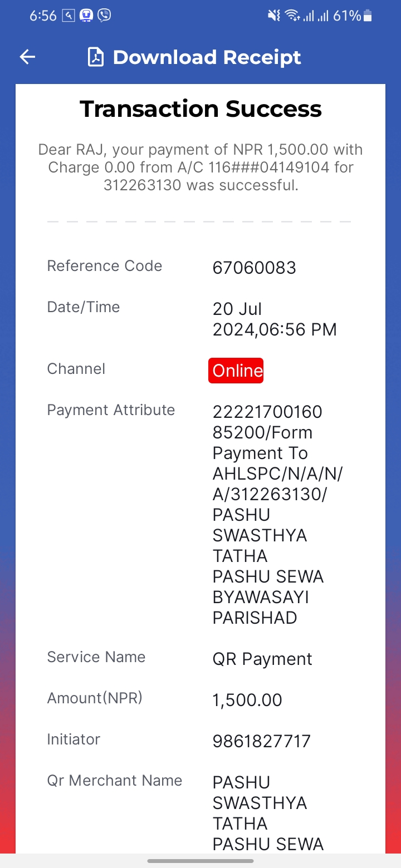
Task: Tap the Payment Attribute details text
Action: click(x=278, y=515)
